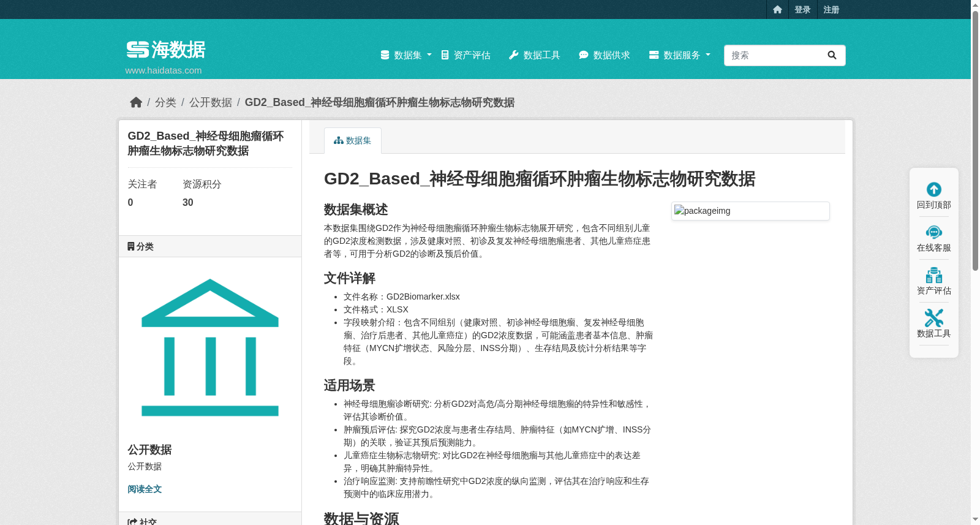Click the 文件格式:XLSX line
This screenshot has width=980, height=525.
coord(376,309)
